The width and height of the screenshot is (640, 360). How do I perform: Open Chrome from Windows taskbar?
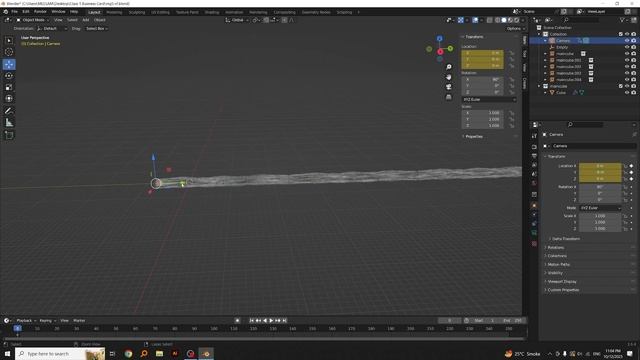tap(128, 353)
